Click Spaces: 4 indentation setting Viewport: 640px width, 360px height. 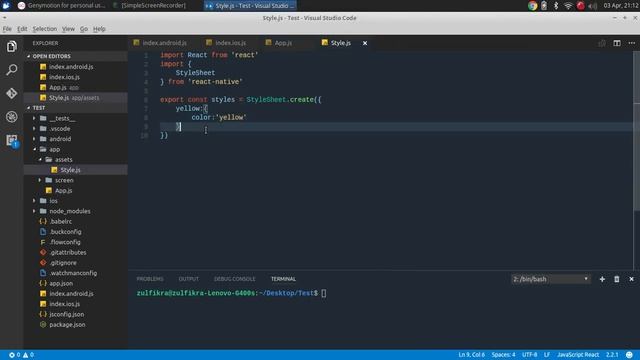coord(503,355)
